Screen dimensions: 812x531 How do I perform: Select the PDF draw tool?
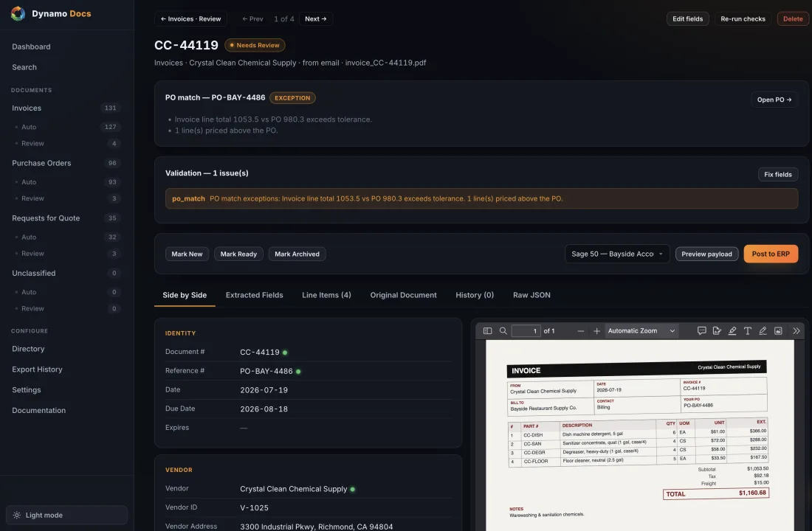point(763,330)
